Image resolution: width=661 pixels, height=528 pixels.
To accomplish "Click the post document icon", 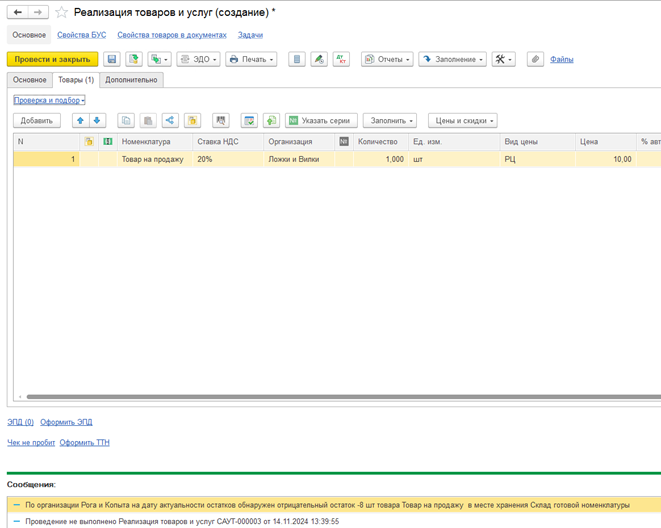I will coord(134,59).
